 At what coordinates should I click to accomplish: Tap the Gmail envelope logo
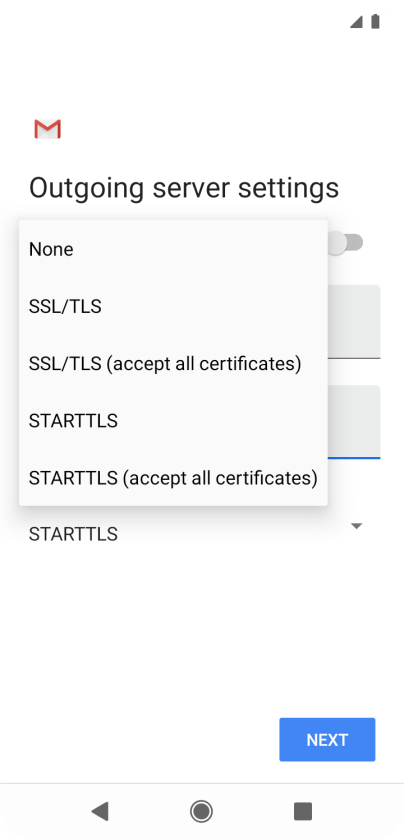click(47, 129)
